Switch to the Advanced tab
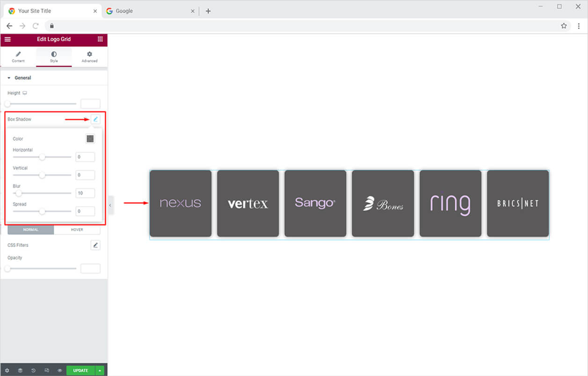Image resolution: width=588 pixels, height=376 pixels. coord(89,57)
